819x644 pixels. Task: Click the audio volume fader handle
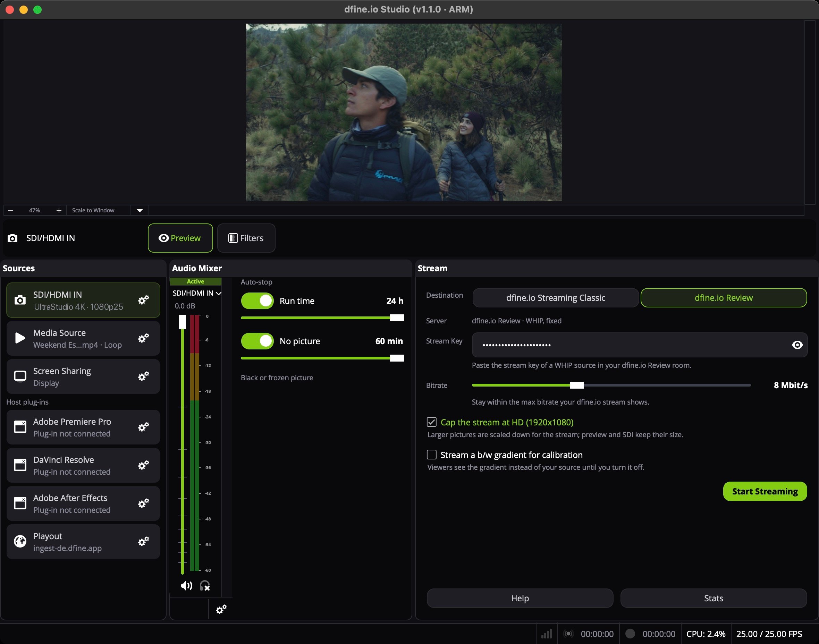183,322
